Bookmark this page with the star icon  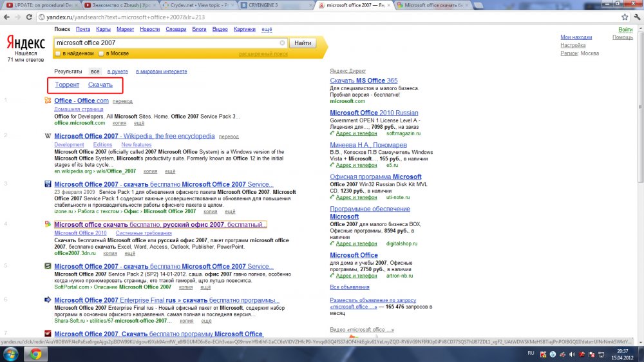623,15
